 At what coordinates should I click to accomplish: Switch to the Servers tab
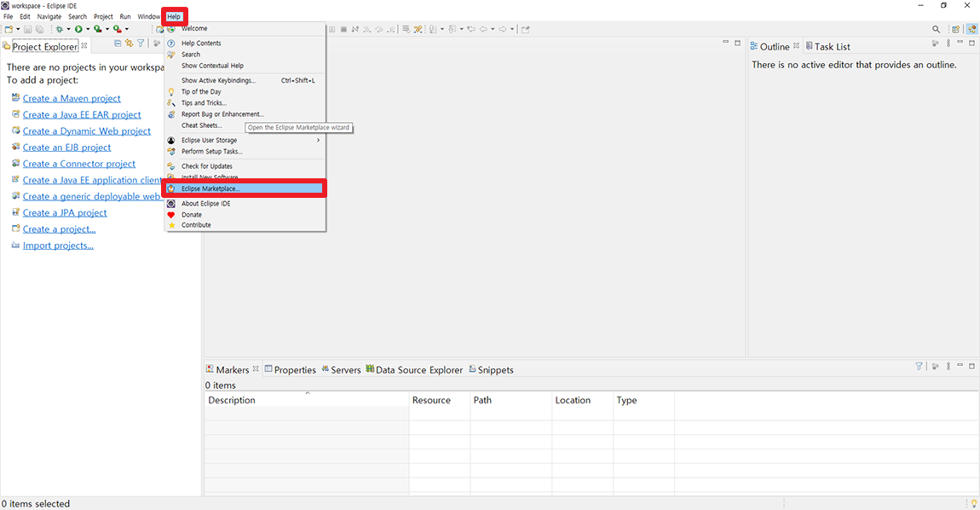(341, 370)
